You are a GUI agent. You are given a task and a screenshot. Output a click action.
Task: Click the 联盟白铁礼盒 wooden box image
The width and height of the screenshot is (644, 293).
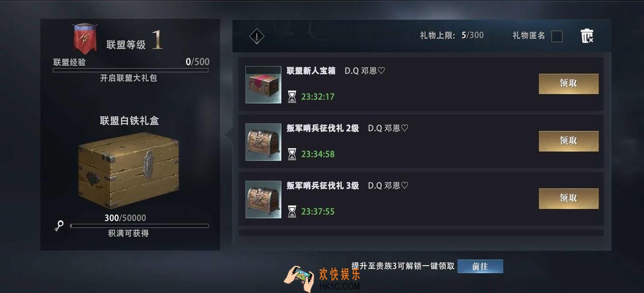click(x=129, y=169)
